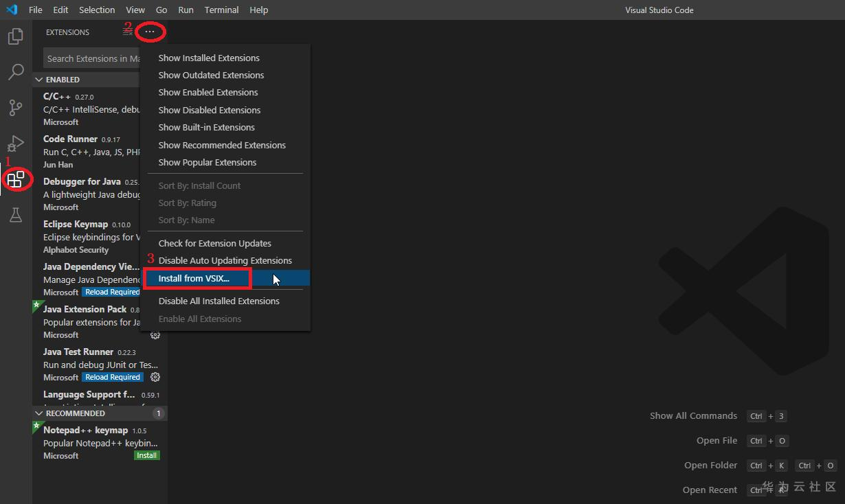Open gear settings for Java Test Runner

155,377
